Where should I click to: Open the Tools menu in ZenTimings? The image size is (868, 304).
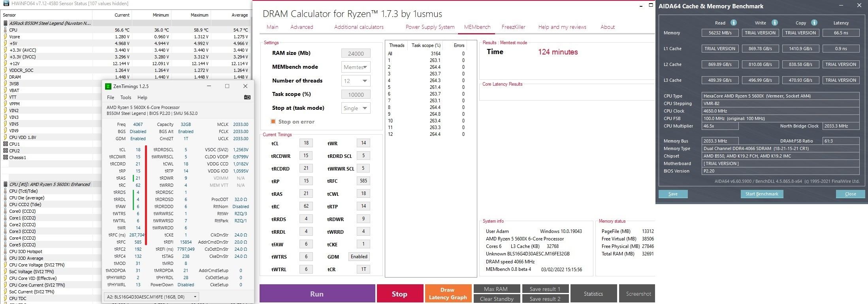(x=126, y=98)
